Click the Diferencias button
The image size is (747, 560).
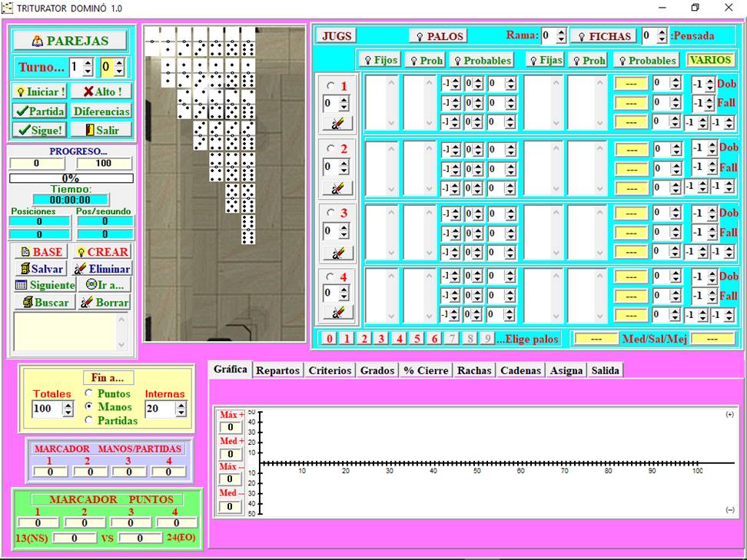(x=101, y=111)
